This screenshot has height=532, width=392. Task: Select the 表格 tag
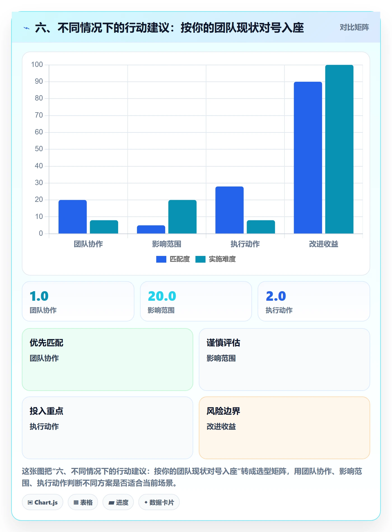(83, 502)
